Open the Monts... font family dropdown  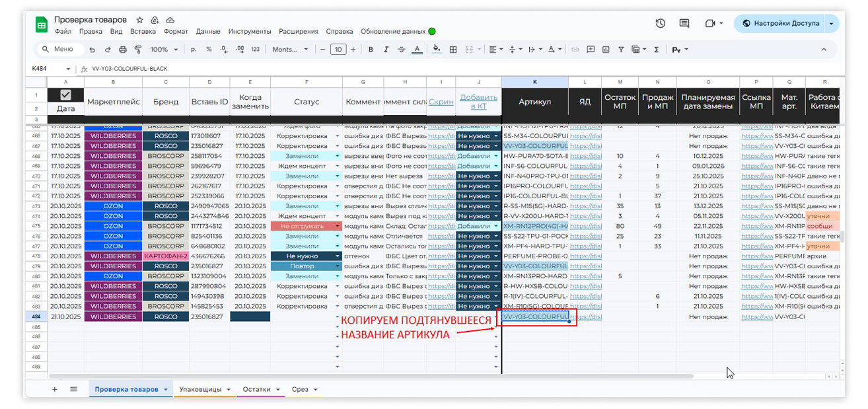point(290,50)
